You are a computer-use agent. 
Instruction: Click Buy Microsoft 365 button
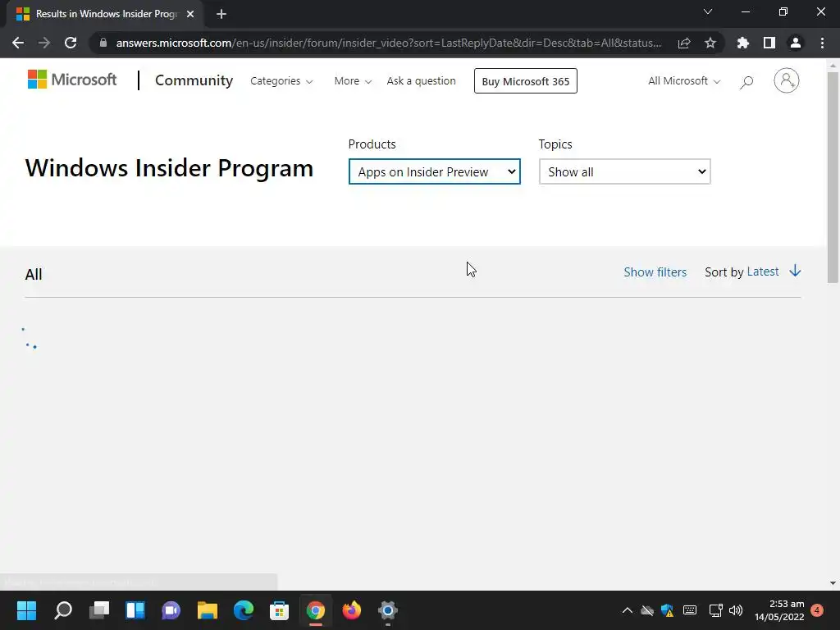[x=526, y=81]
